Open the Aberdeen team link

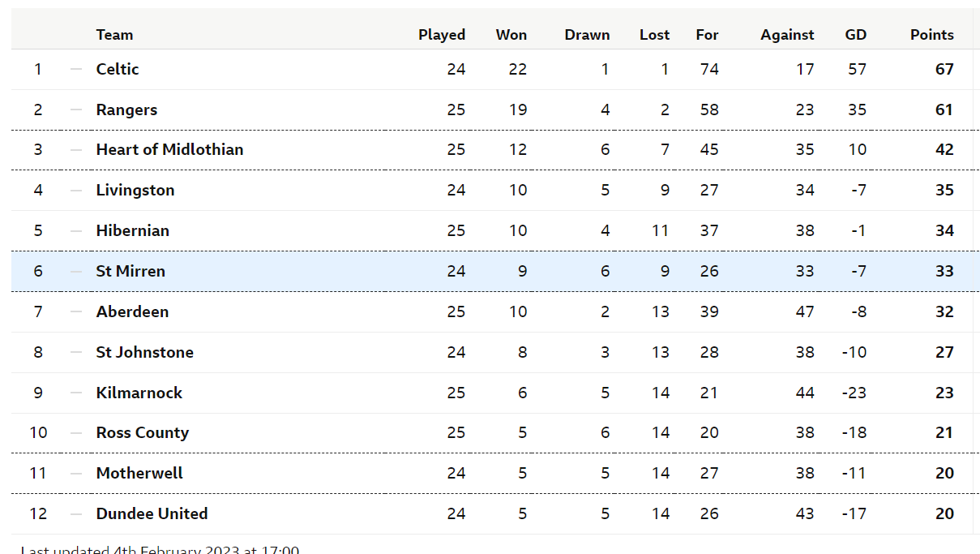[x=132, y=311]
